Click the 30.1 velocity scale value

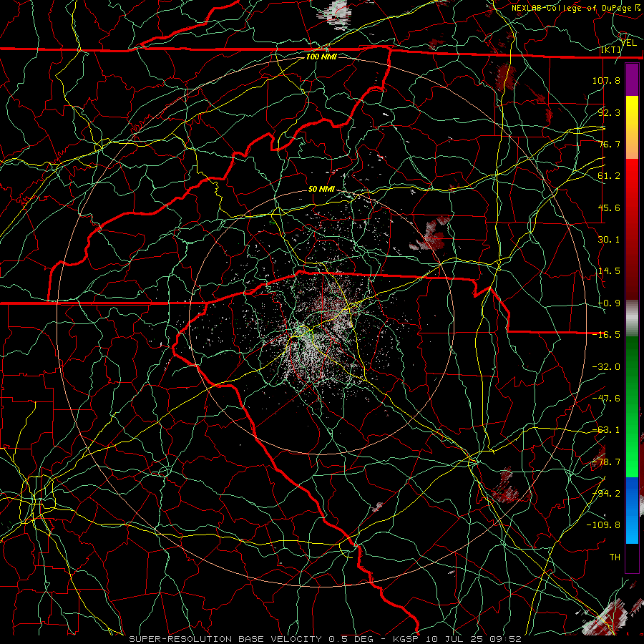point(609,240)
